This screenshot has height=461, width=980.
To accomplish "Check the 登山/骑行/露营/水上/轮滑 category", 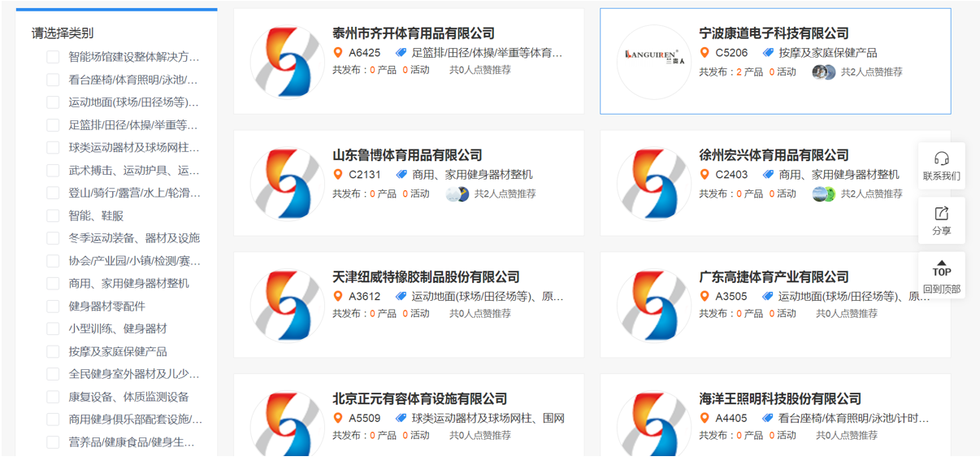I will pyautogui.click(x=53, y=193).
